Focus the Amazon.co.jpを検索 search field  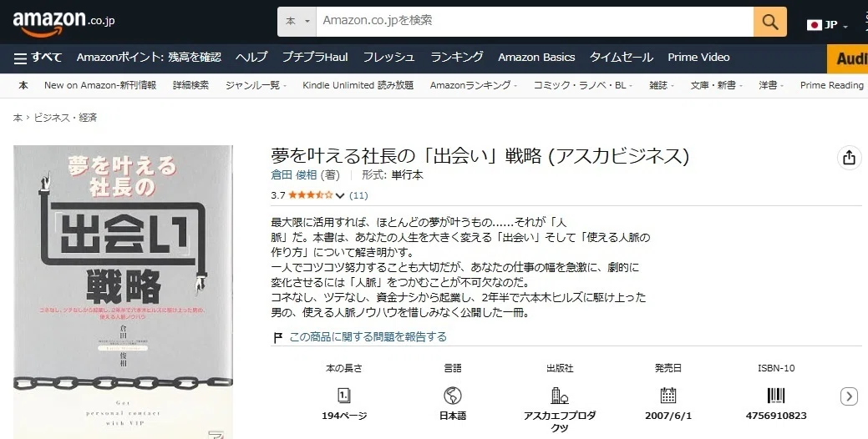[535, 22]
